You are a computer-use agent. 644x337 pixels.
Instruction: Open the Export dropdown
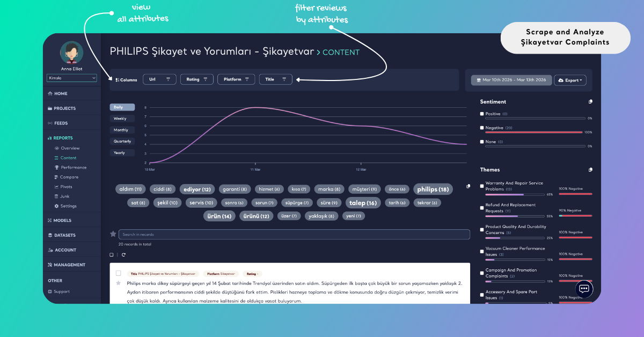coord(570,80)
